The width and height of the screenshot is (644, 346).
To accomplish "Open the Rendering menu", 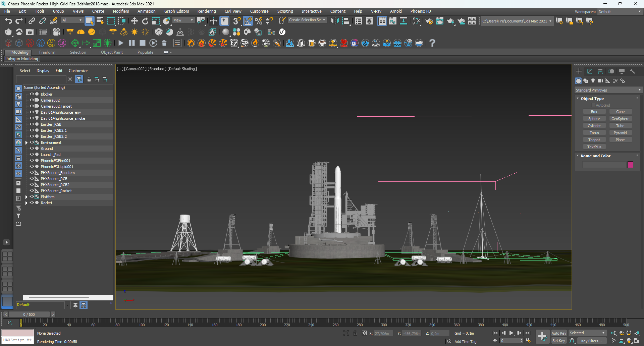I will point(206,11).
